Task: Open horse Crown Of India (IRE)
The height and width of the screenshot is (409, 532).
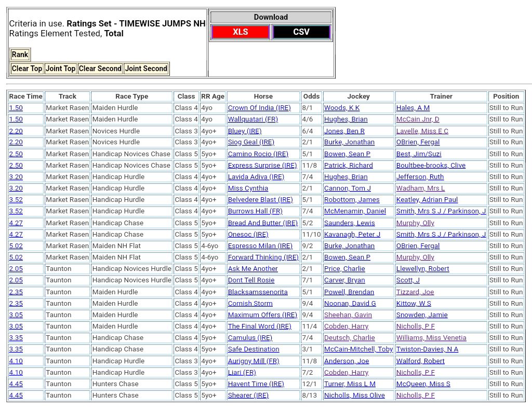Action: [259, 108]
